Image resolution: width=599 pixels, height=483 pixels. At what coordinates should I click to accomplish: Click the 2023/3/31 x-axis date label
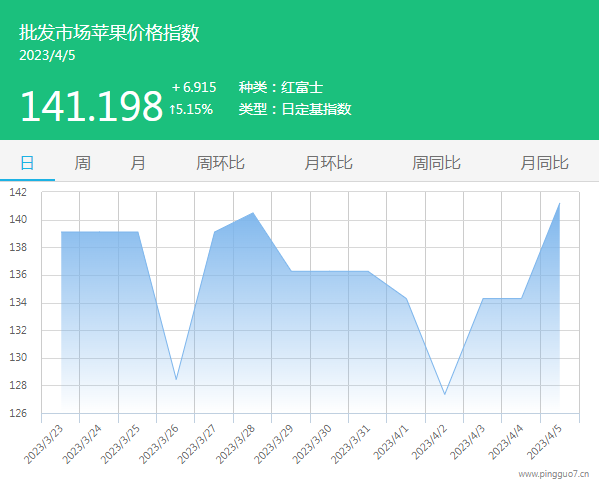coord(350,444)
